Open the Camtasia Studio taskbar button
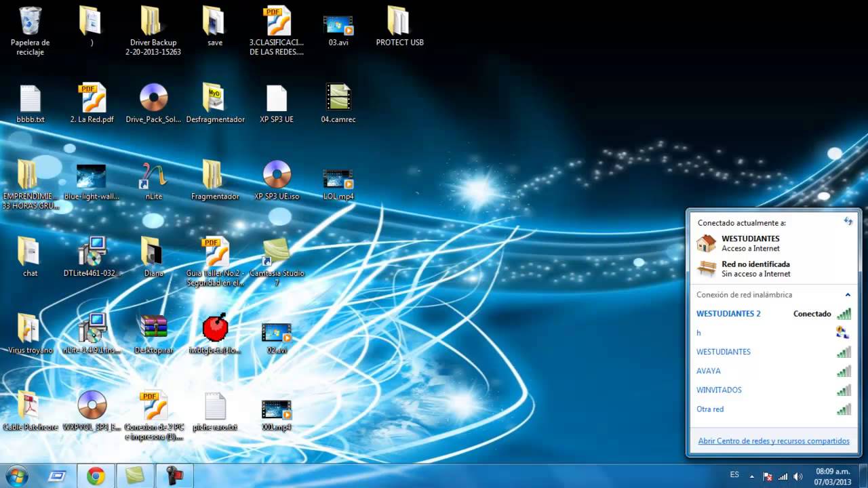Image resolution: width=868 pixels, height=488 pixels. (x=135, y=476)
